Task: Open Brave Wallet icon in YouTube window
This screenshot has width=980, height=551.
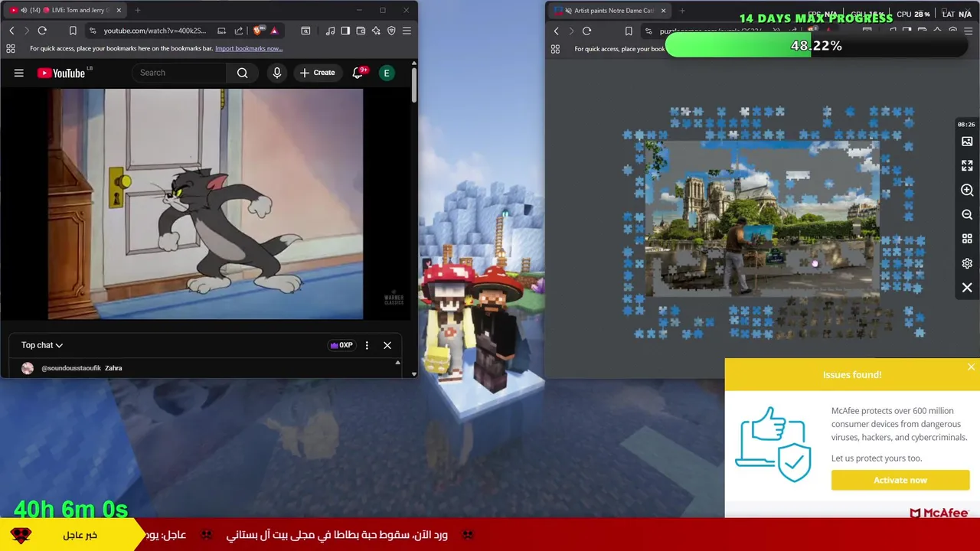Action: coord(361,31)
